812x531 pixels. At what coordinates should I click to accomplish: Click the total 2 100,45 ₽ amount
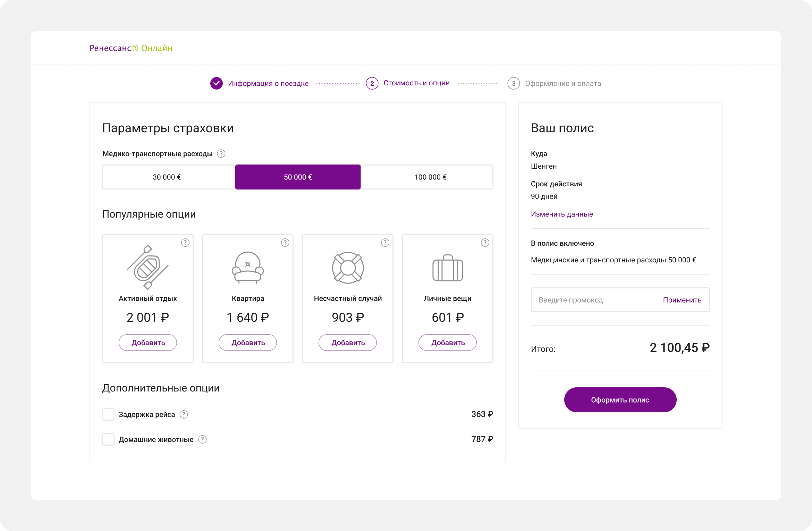pos(679,347)
